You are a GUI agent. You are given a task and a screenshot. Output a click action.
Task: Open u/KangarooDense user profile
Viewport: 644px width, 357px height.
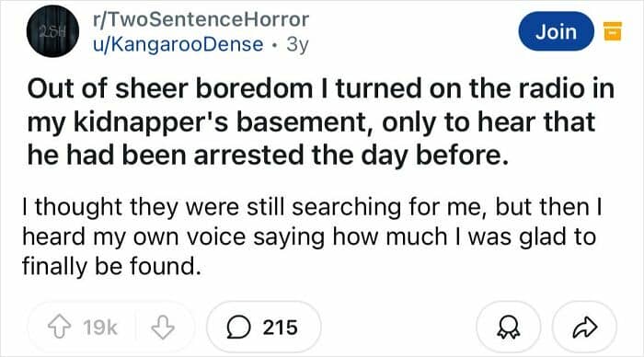[x=178, y=44]
